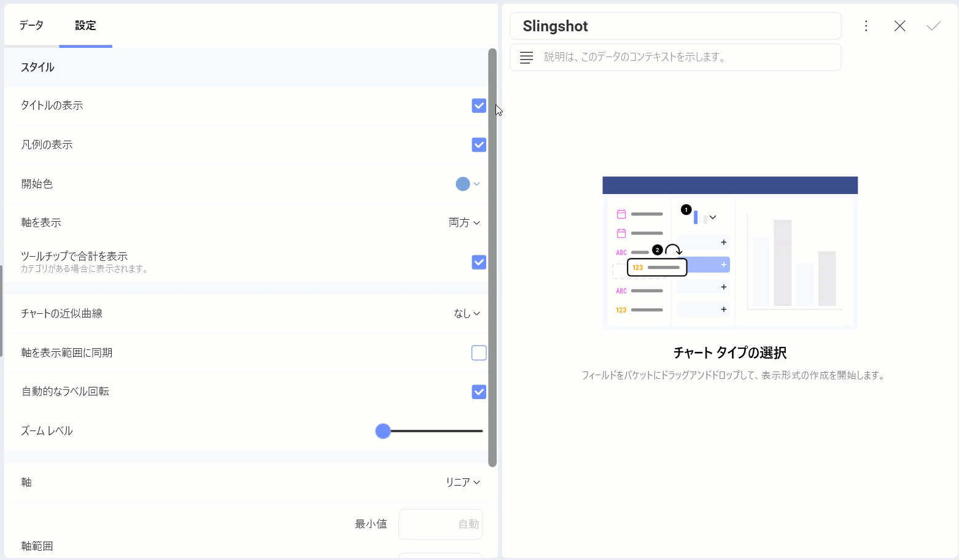Click the ズーム レベル slider handle
This screenshot has width=959, height=560.
coord(383,431)
